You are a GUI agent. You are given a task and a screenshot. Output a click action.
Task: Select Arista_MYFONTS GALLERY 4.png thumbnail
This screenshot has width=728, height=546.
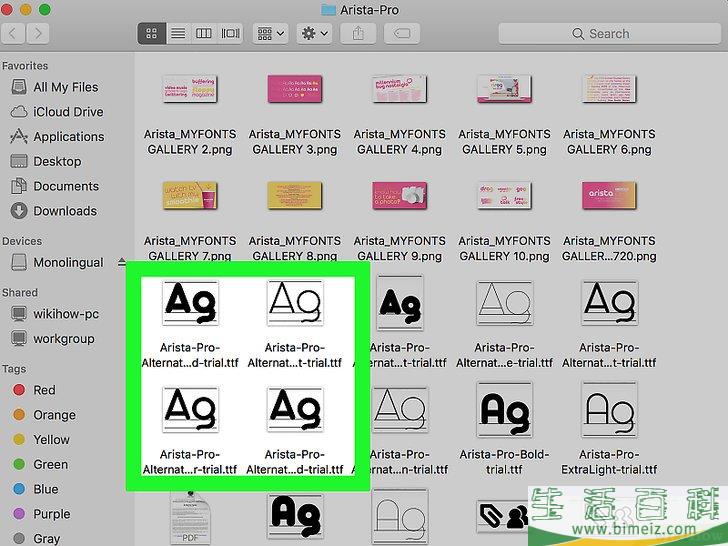click(399, 89)
